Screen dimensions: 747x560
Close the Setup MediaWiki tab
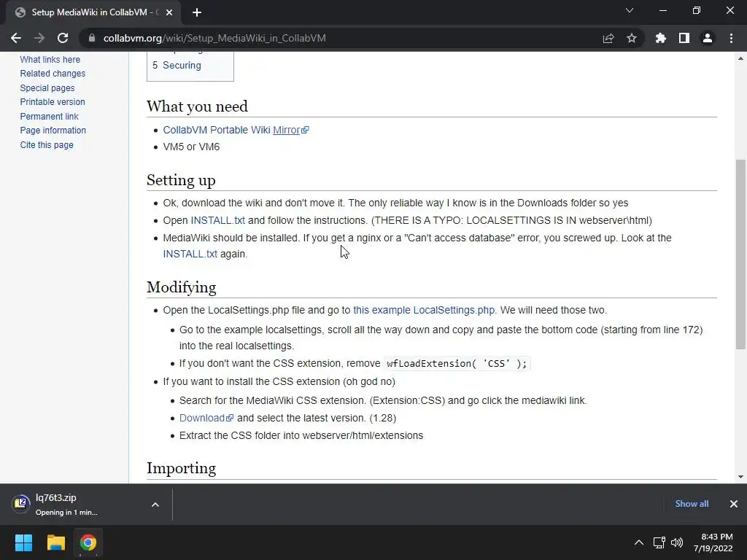tap(169, 12)
